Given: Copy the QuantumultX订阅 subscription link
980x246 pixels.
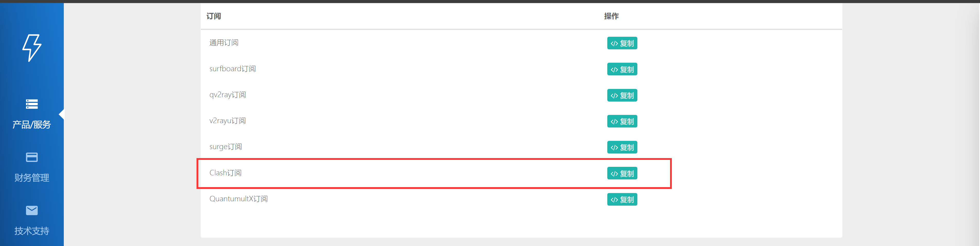Looking at the screenshot, I should [622, 200].
